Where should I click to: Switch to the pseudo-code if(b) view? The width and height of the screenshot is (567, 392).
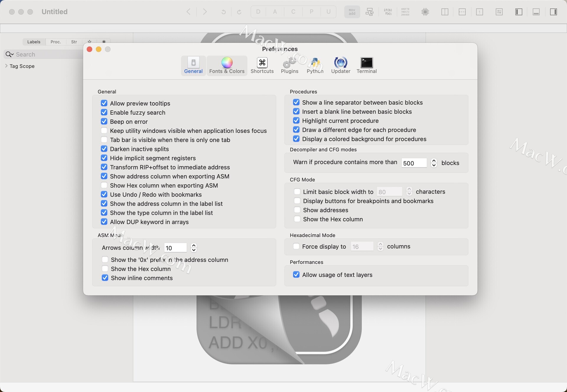pyautogui.click(x=388, y=12)
